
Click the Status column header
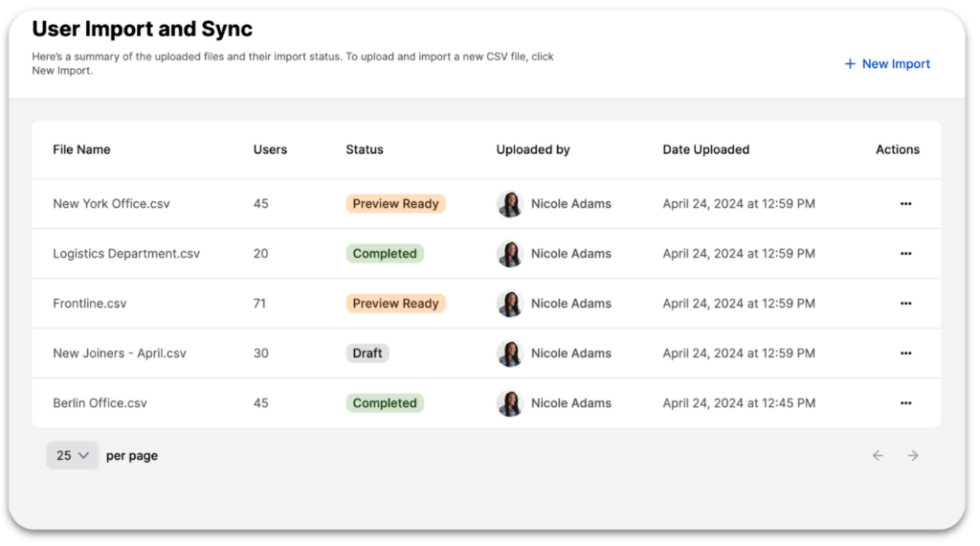pyautogui.click(x=365, y=149)
